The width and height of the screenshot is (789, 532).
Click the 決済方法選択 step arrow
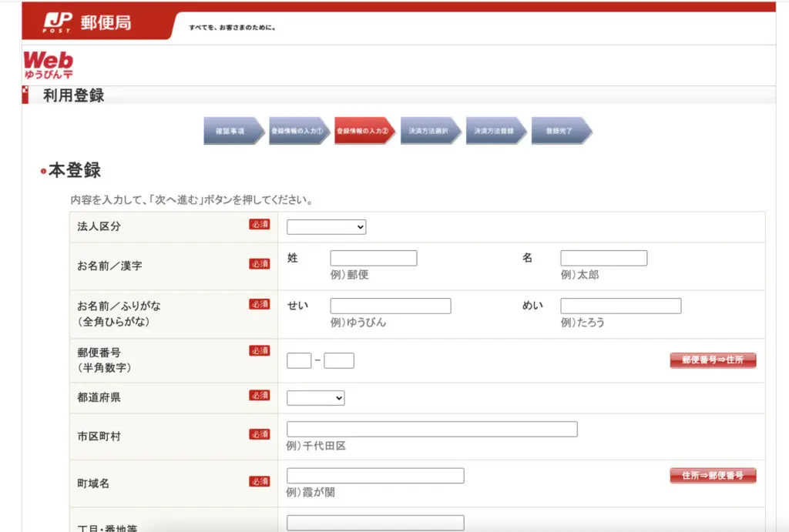(429, 131)
